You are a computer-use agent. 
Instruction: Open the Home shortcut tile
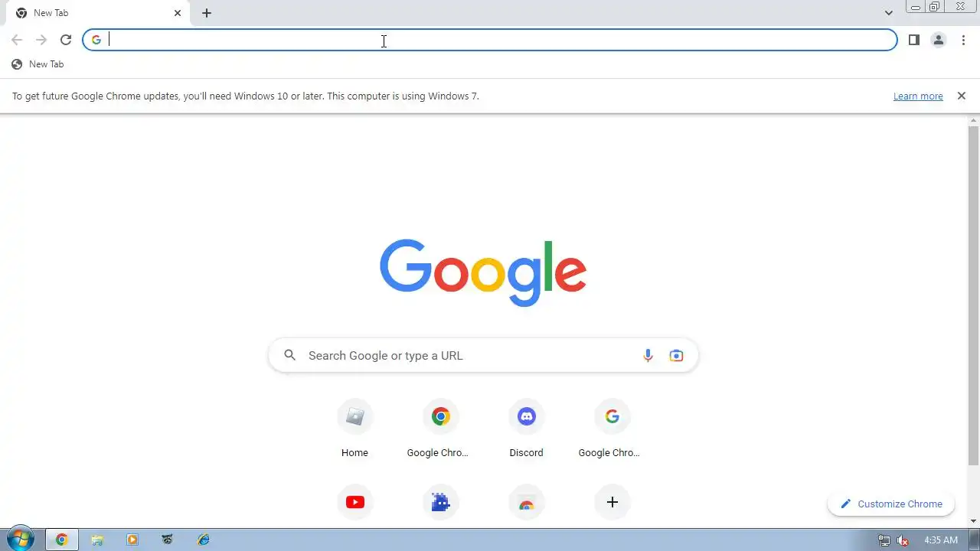(x=354, y=416)
